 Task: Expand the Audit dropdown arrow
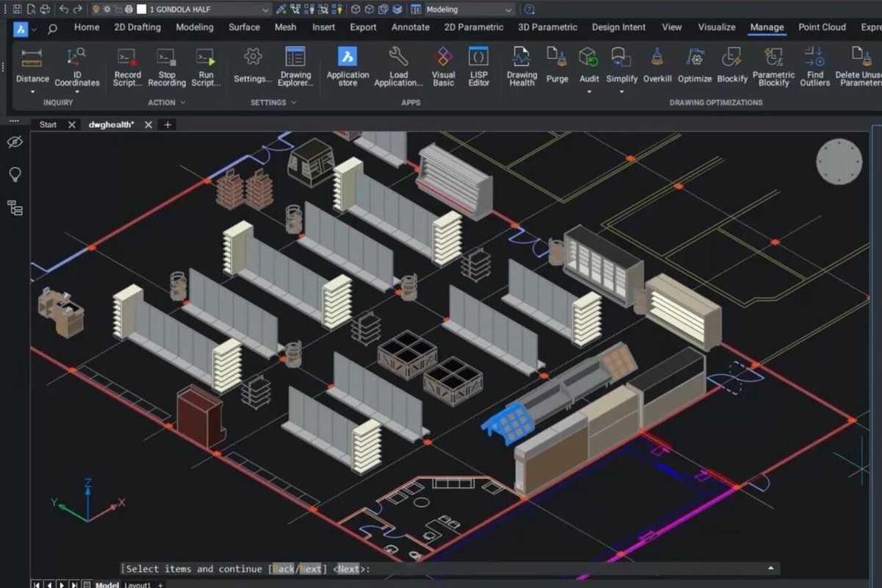(x=589, y=92)
